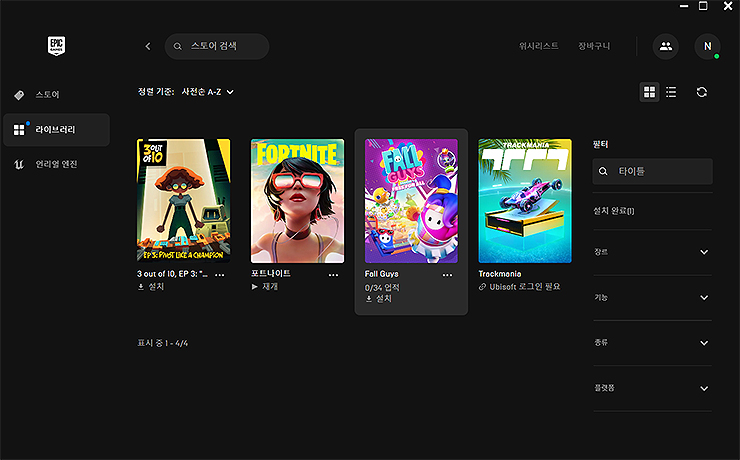Click the Fall Guys title text
740x460 pixels.
[x=381, y=274]
